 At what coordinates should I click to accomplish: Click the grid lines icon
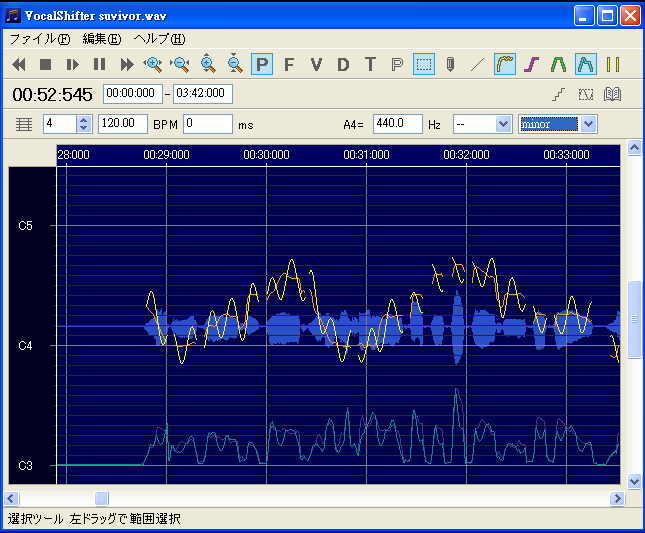click(24, 124)
